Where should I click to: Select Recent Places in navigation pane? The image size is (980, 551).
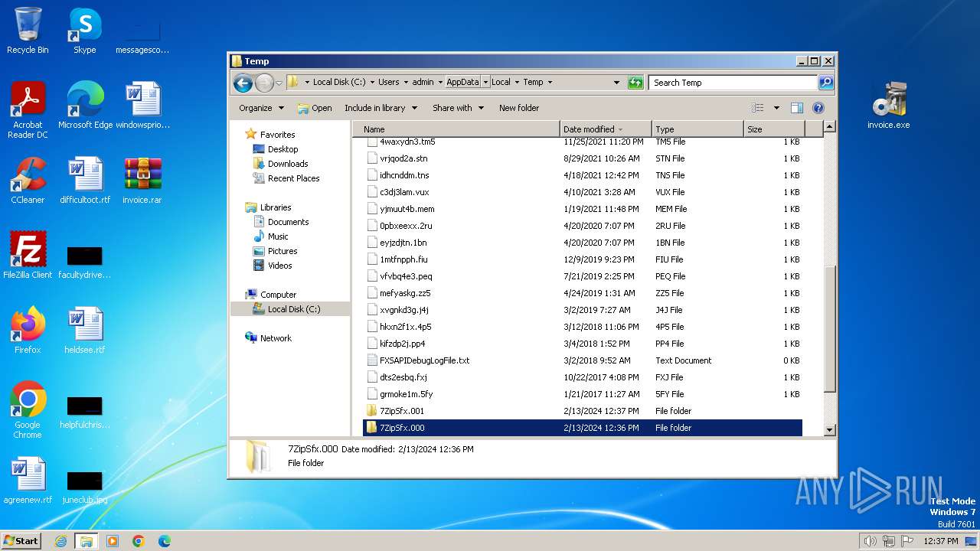coord(293,178)
